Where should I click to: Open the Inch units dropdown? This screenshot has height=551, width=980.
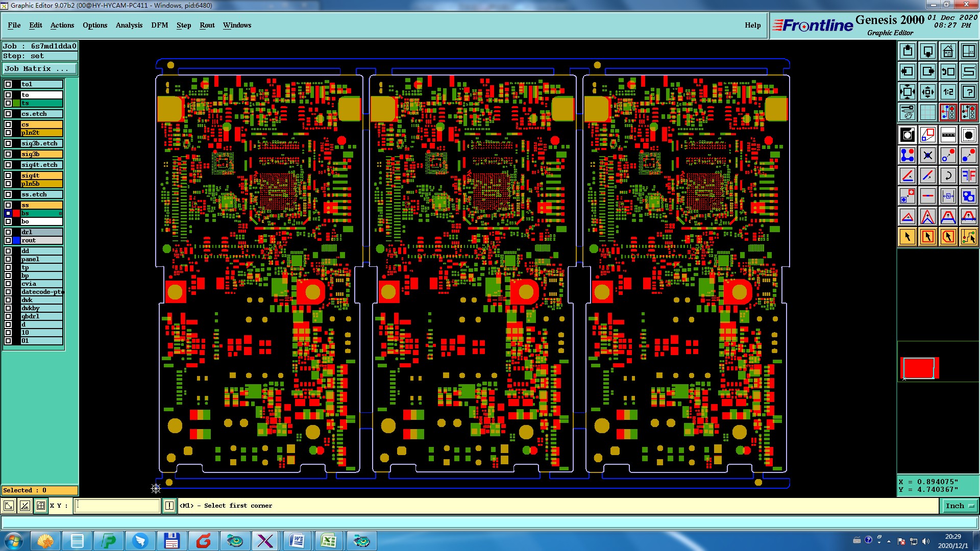pos(960,506)
